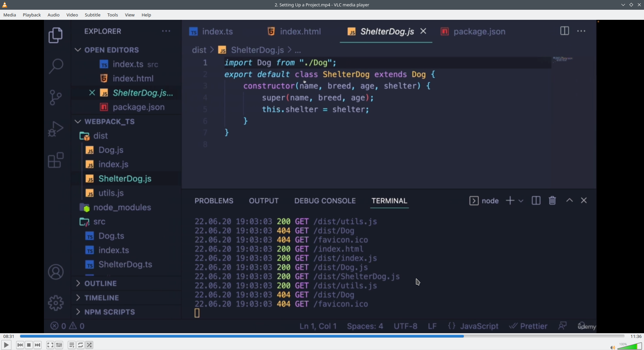This screenshot has height=350, width=644.
Task: Open the Extensions view
Action: tap(56, 160)
